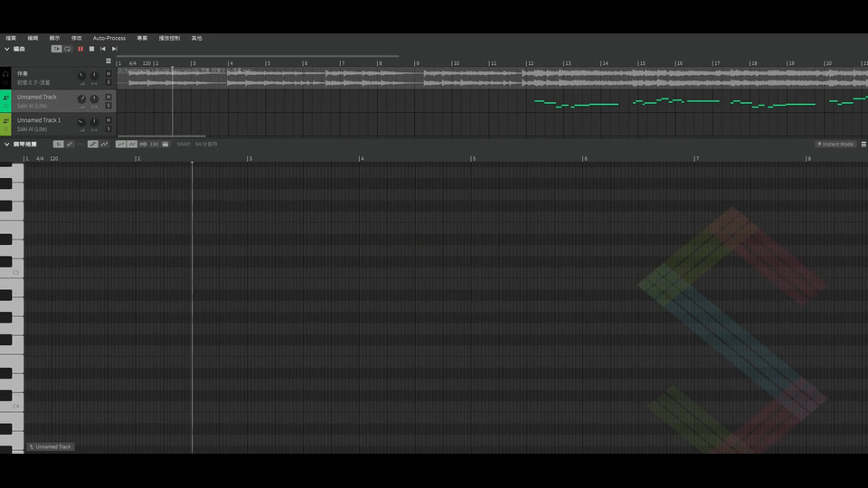The image size is (868, 488).
Task: Jump forward with the skip-next button
Action: pos(115,49)
